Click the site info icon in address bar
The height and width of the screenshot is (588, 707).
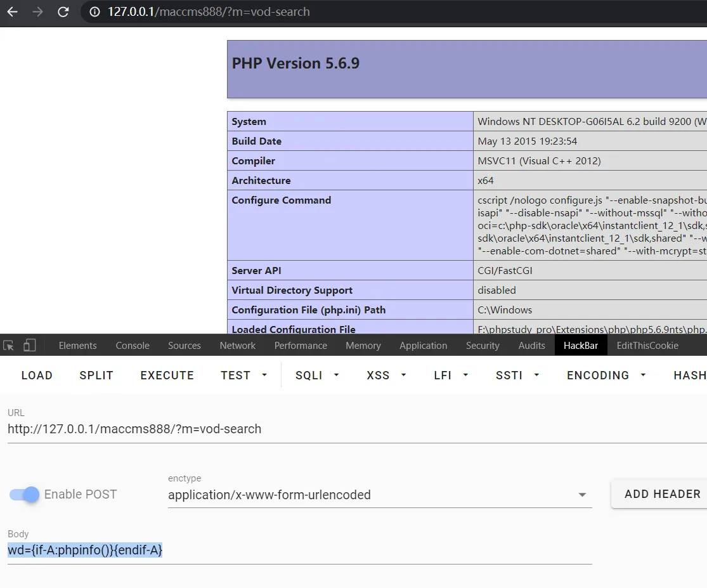point(94,12)
